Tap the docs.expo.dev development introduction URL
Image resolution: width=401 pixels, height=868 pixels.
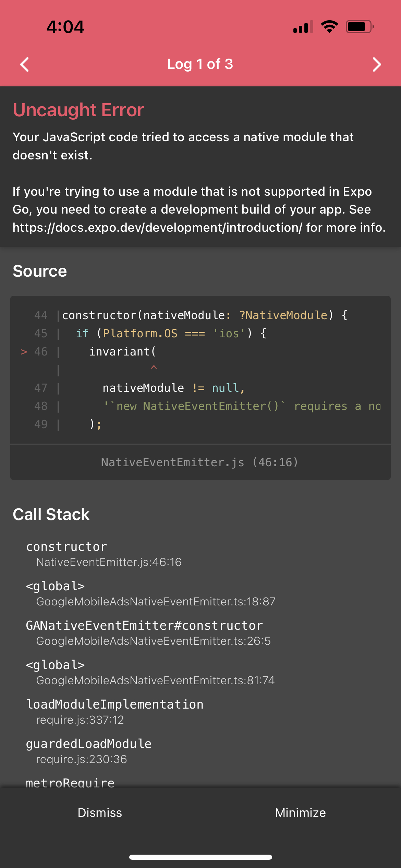point(157,228)
